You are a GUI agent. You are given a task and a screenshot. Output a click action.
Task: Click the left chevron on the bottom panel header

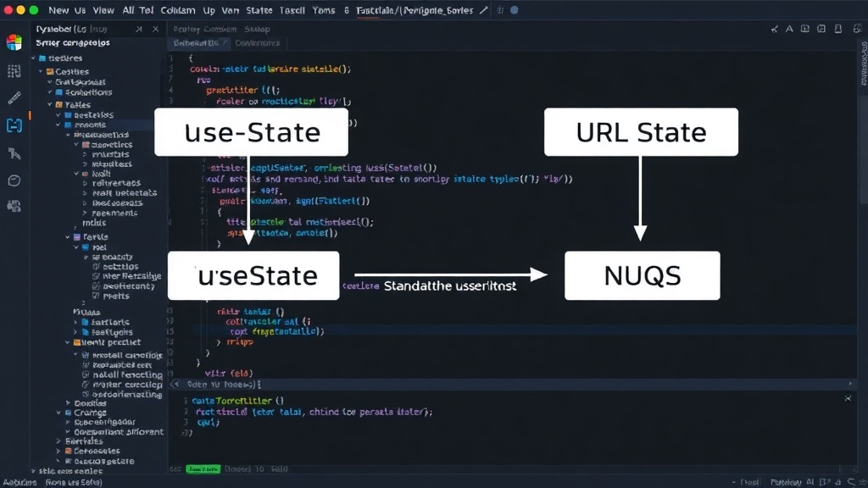[175, 384]
